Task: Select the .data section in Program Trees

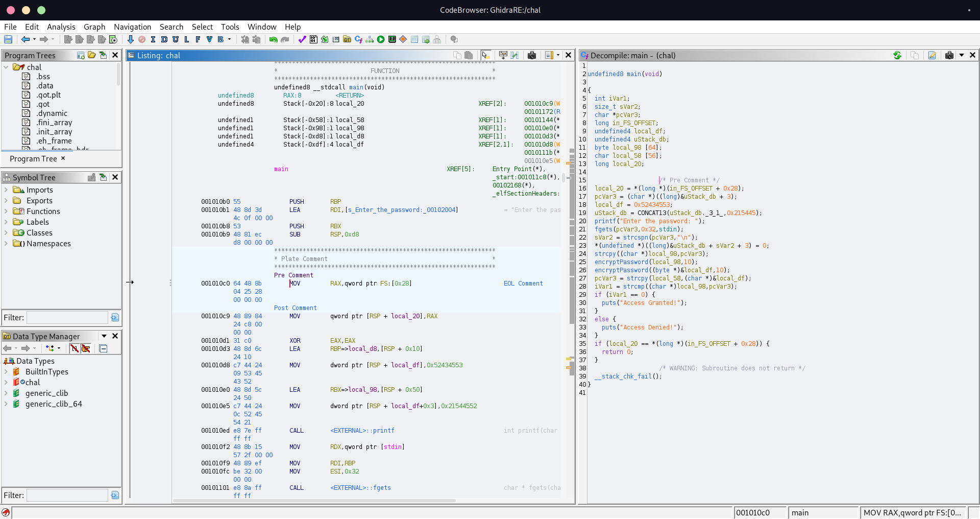Action: click(44, 86)
